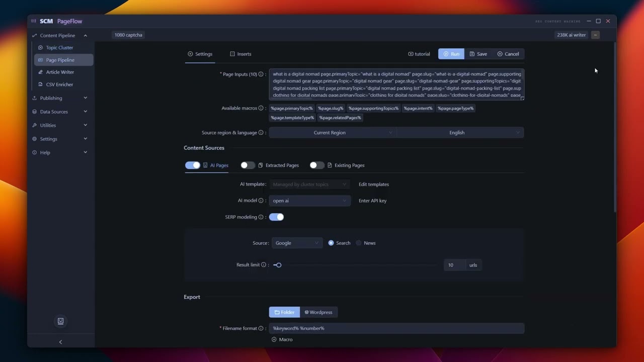Click the Article Writer pencil icon
644x362 pixels.
(41, 72)
